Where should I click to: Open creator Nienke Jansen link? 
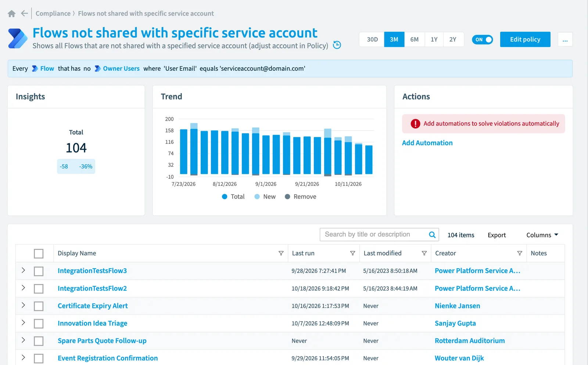[458, 306]
